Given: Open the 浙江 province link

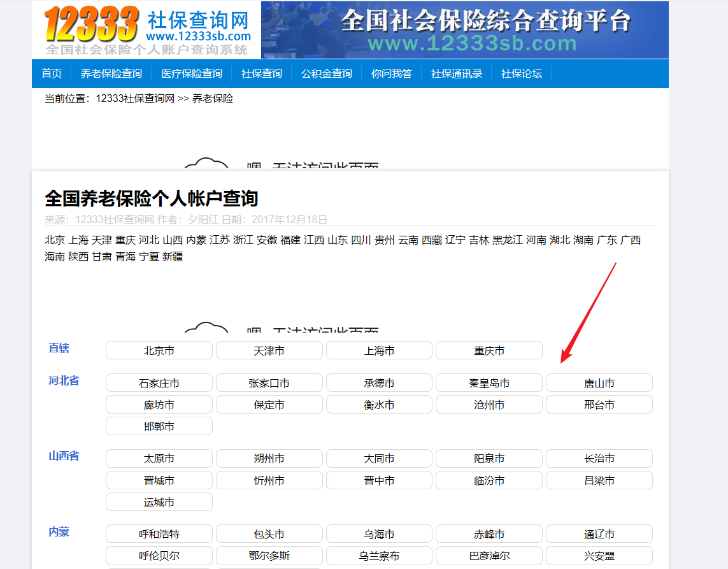Looking at the screenshot, I should (242, 240).
